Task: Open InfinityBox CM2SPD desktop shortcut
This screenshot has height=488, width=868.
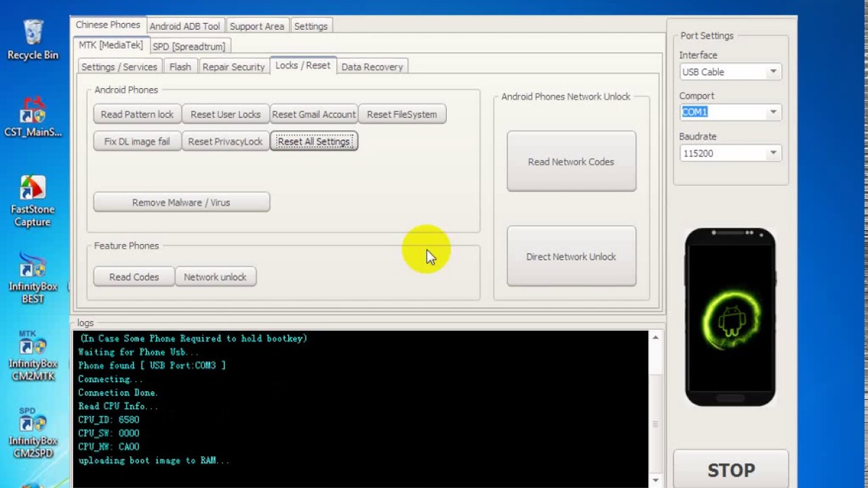Action: (x=33, y=432)
